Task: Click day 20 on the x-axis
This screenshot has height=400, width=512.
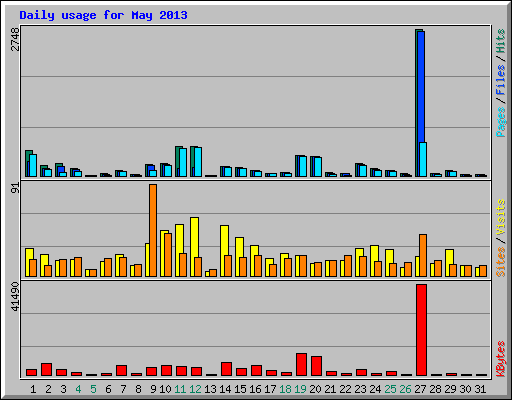Action: pos(315,389)
